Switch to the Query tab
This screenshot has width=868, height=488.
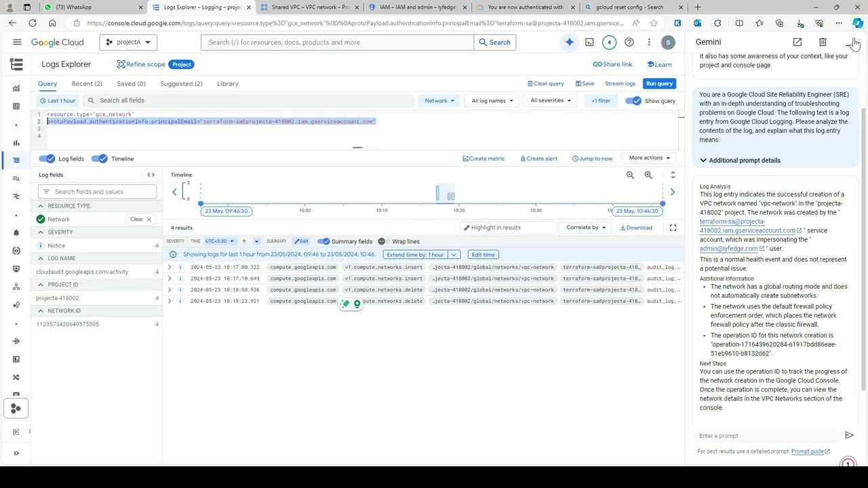[x=47, y=84]
